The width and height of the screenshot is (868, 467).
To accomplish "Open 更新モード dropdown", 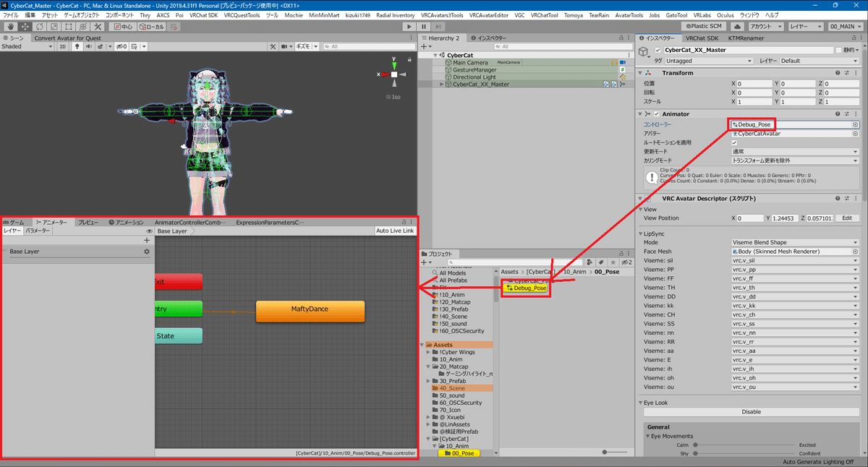I will click(x=795, y=152).
